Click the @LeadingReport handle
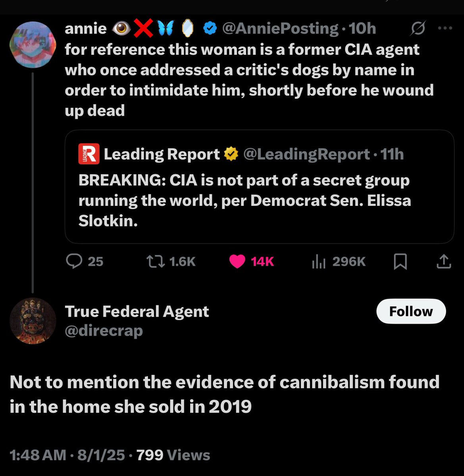Image resolution: width=464 pixels, height=476 pixels. [306, 154]
